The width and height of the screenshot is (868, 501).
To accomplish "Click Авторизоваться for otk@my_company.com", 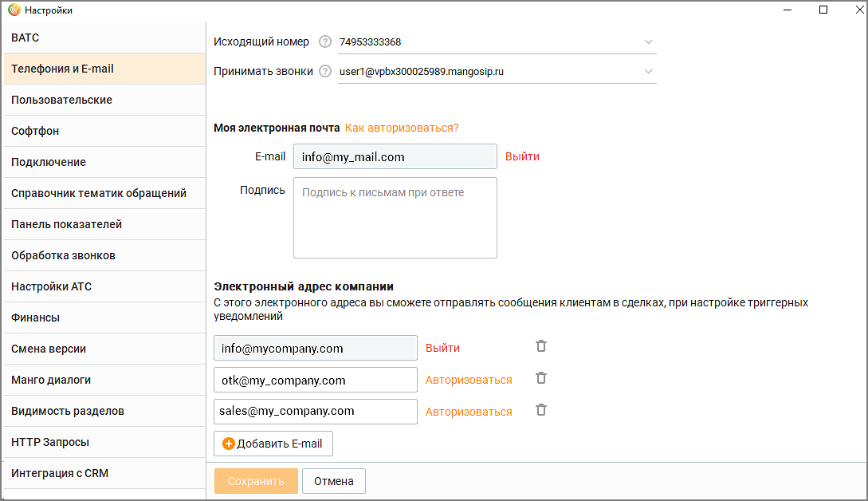I will (x=469, y=381).
